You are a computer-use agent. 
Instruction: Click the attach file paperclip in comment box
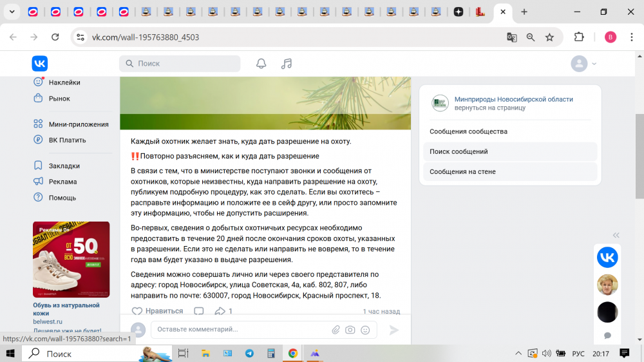336,330
